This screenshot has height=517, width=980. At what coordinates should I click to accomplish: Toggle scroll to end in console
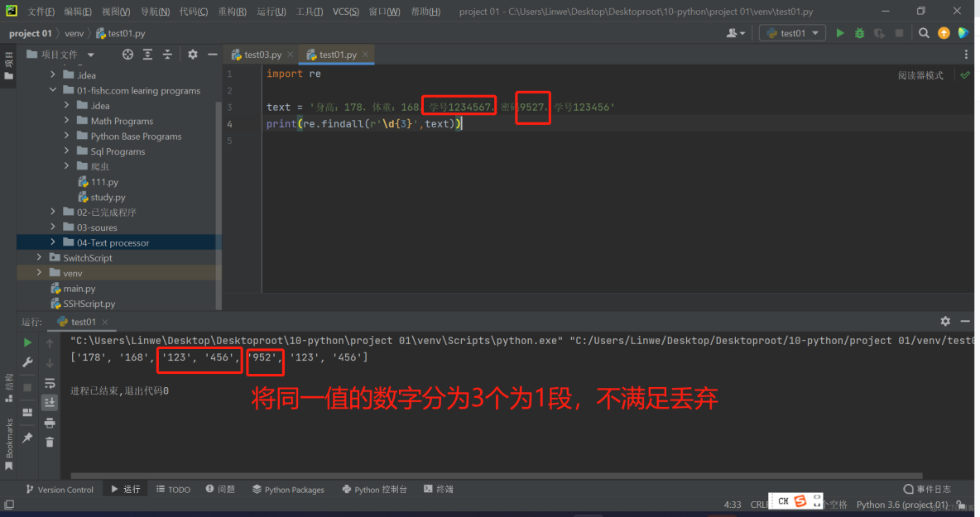tap(50, 403)
